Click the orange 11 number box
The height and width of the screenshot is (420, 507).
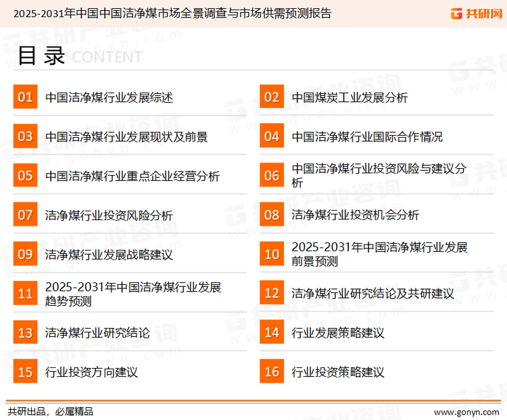(x=25, y=293)
